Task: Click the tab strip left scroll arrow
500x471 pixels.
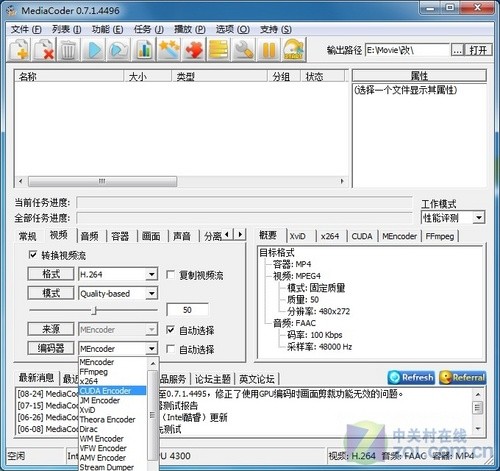Action: (227, 234)
